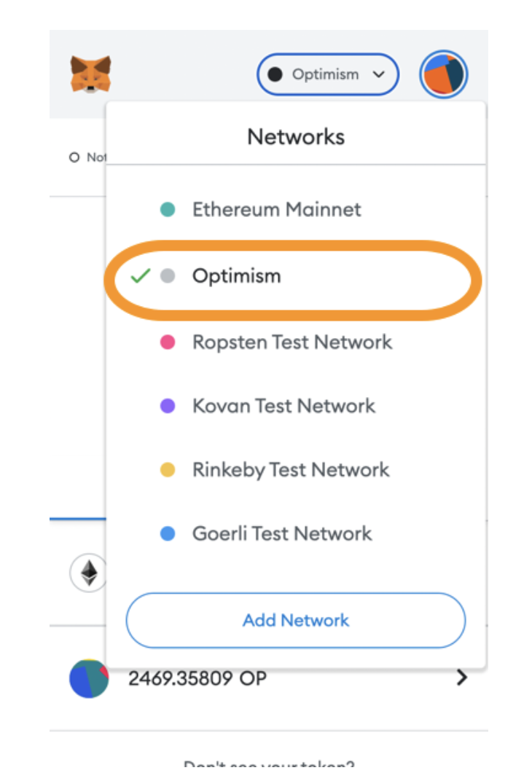Image resolution: width=532 pixels, height=781 pixels.
Task: Click the blue Goerli network dot
Action: point(168,533)
